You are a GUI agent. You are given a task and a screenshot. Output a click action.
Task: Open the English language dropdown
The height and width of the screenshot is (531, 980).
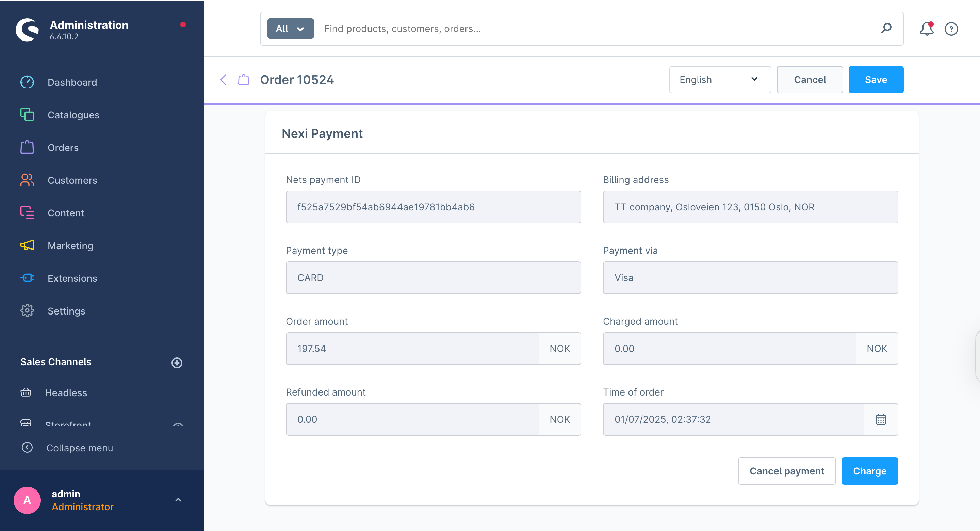tap(720, 80)
